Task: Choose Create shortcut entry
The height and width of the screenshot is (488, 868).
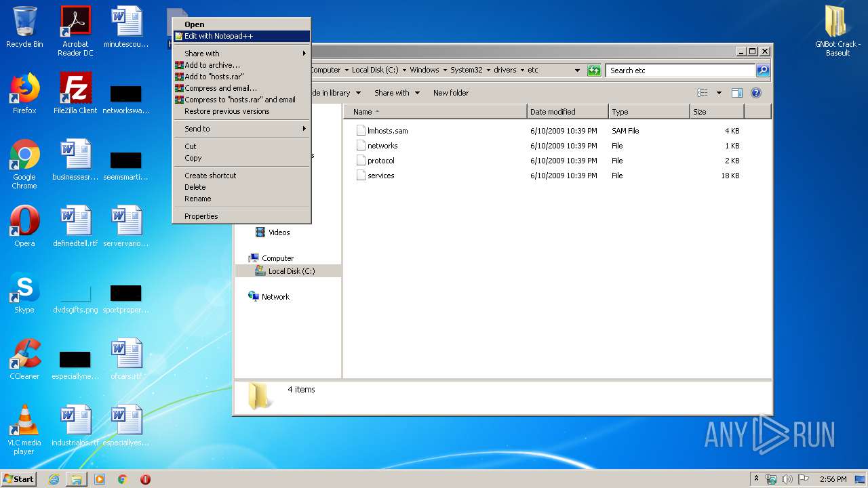Action: pyautogui.click(x=241, y=176)
